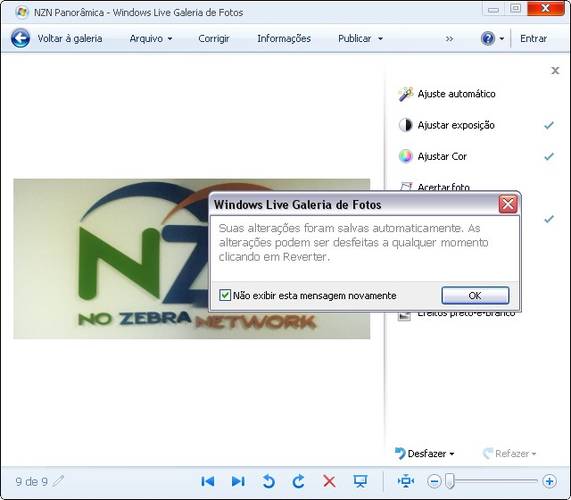
Task: Click the Ajustar Cor checkmark
Action: point(549,157)
